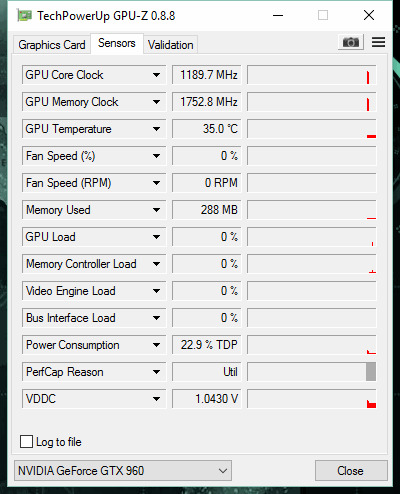Open the NVIDIA GeForce GTX 960 device selector
The width and height of the screenshot is (400, 494).
[x=123, y=471]
